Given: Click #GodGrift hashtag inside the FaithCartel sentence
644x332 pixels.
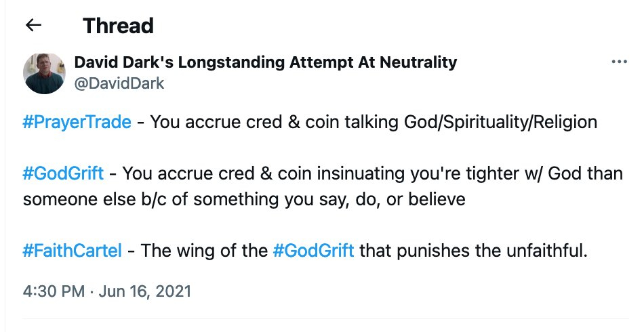Looking at the screenshot, I should pos(313,251).
